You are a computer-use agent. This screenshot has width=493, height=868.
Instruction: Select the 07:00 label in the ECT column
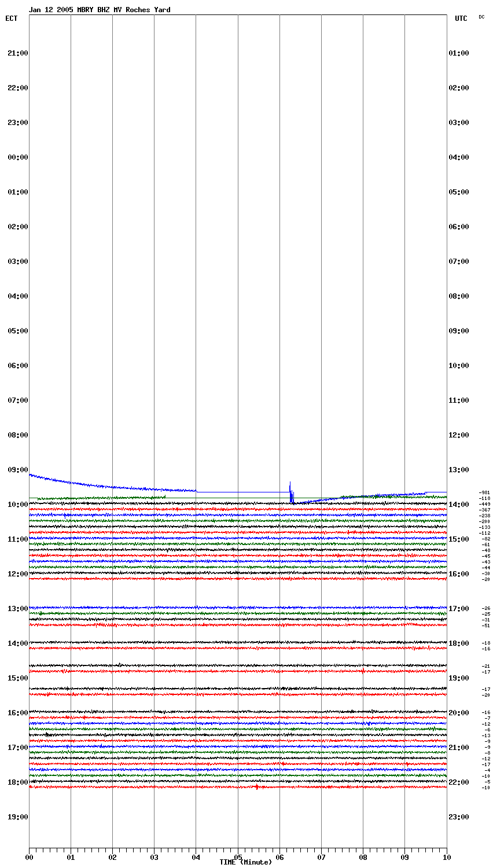(x=18, y=400)
